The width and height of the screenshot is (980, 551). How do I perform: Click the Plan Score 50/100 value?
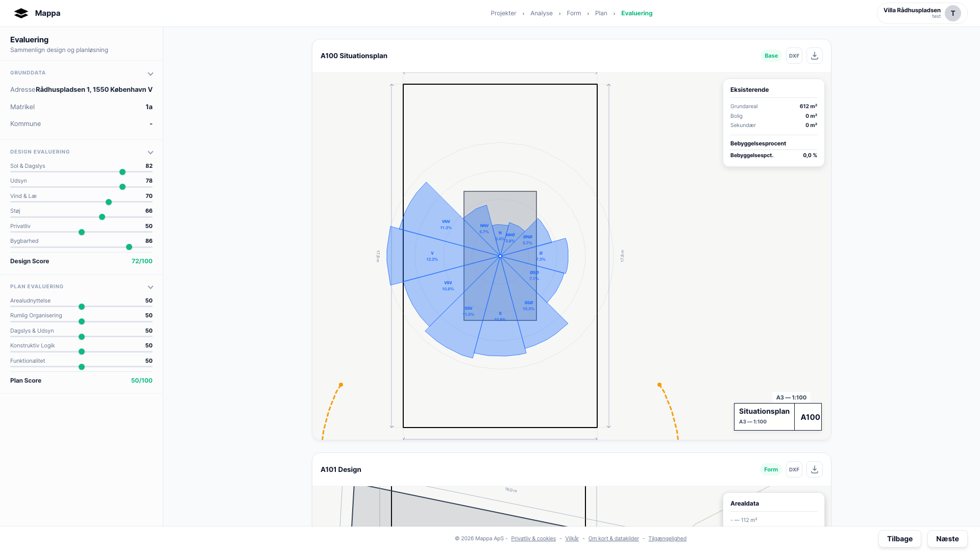click(x=142, y=381)
